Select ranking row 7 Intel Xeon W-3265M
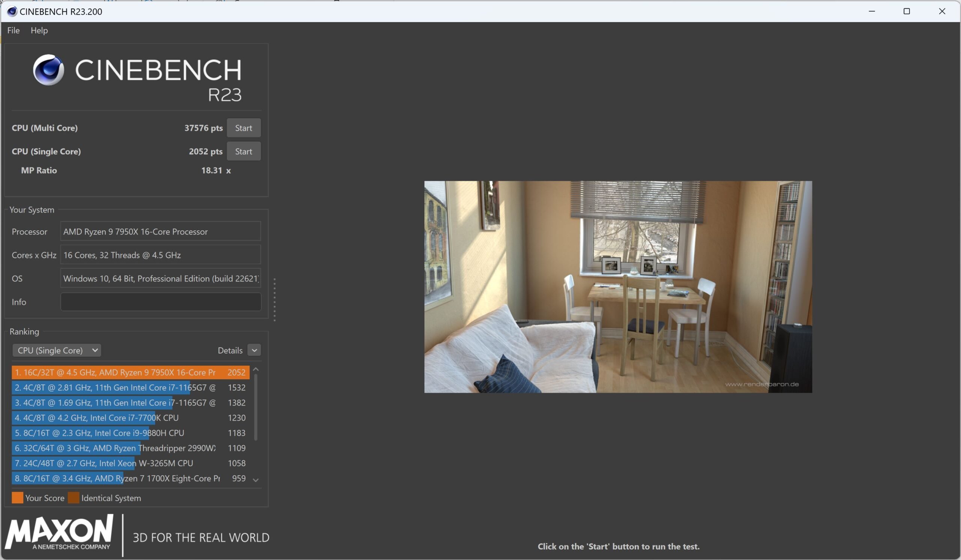 pyautogui.click(x=130, y=463)
